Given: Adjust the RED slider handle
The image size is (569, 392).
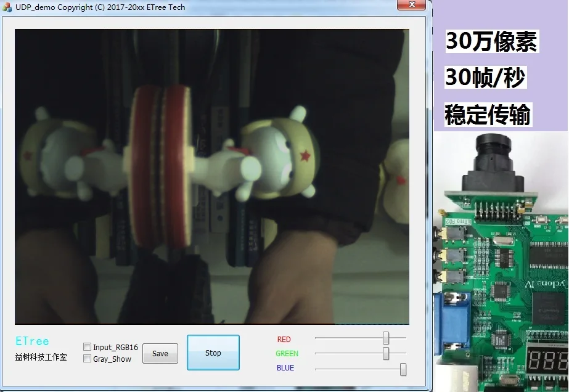Looking at the screenshot, I should pyautogui.click(x=386, y=338).
